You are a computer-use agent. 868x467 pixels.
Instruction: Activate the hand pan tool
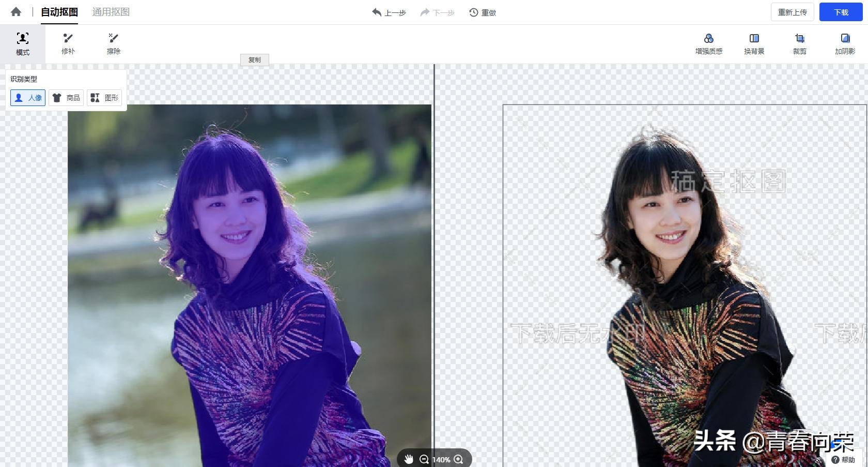coord(409,459)
